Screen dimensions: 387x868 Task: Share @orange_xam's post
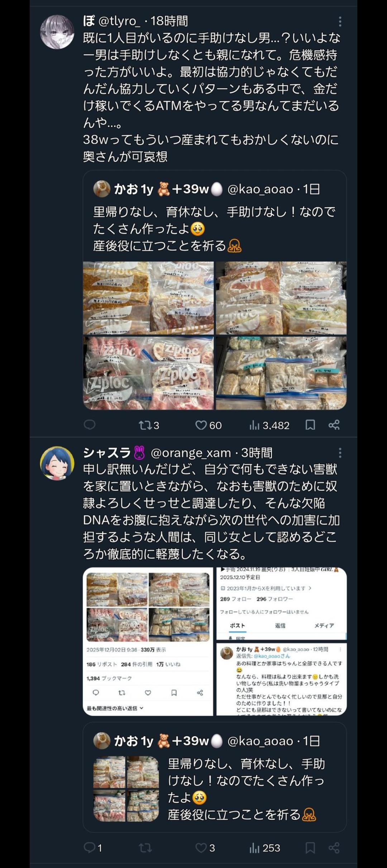pyautogui.click(x=334, y=848)
